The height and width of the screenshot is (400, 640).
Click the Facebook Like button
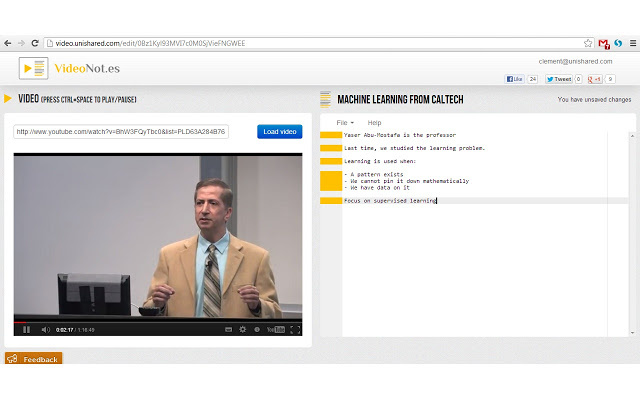515,78
